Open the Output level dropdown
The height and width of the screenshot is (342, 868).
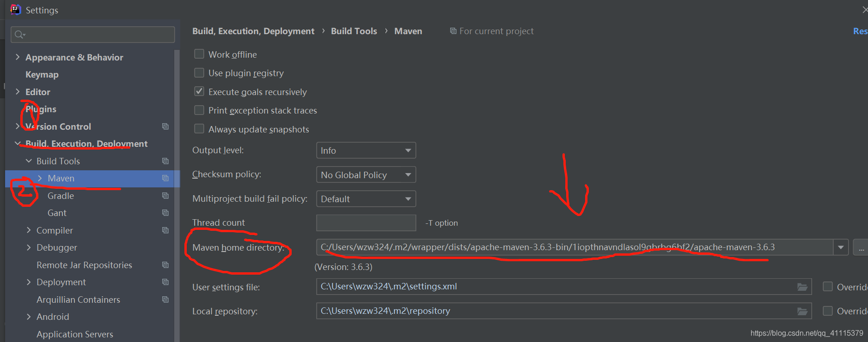(366, 150)
